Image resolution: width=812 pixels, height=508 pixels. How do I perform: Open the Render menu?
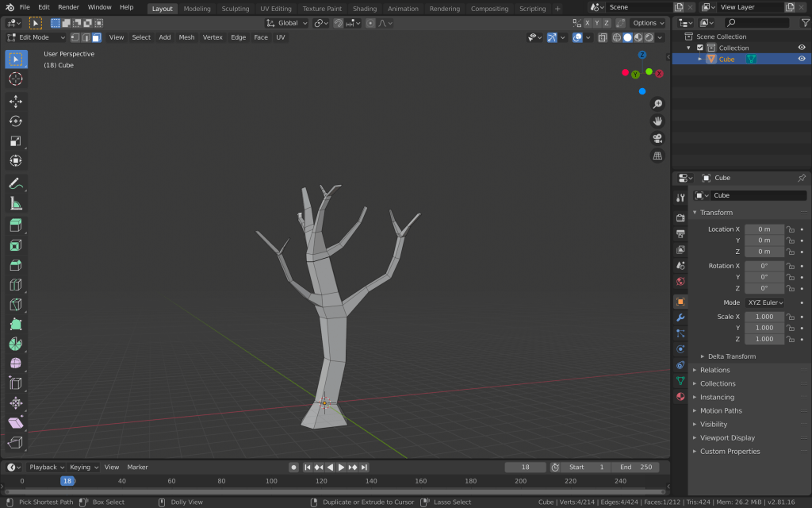[x=68, y=7]
